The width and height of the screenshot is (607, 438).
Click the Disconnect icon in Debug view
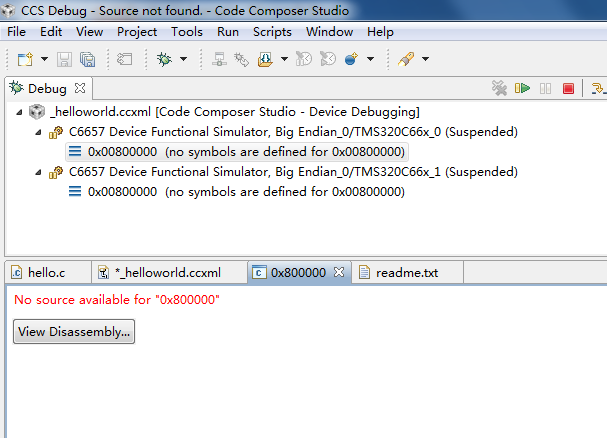(499, 88)
